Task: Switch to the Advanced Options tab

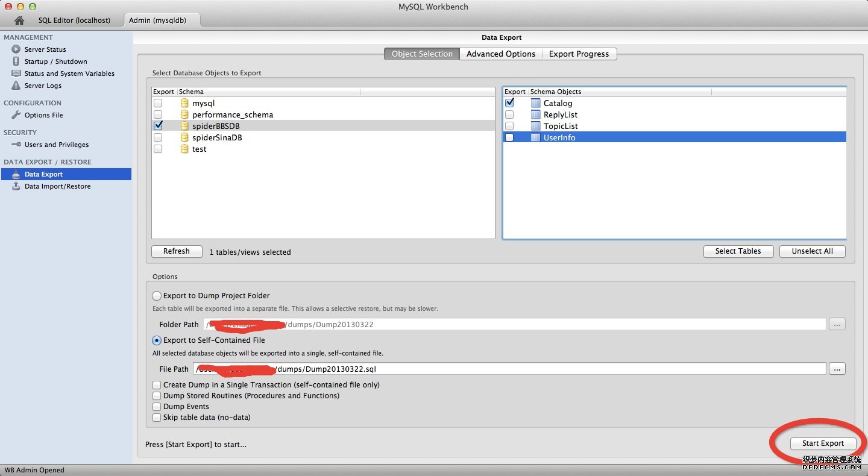Action: (x=500, y=54)
